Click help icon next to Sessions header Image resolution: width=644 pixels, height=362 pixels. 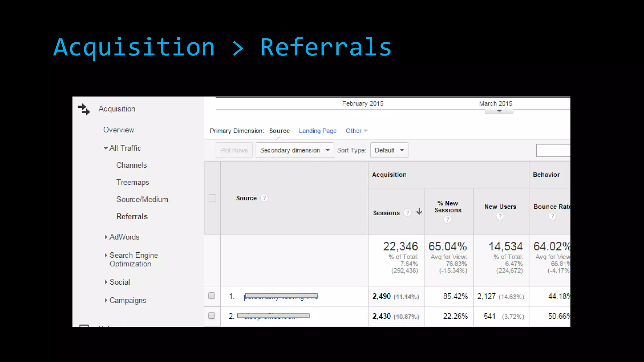tap(408, 213)
